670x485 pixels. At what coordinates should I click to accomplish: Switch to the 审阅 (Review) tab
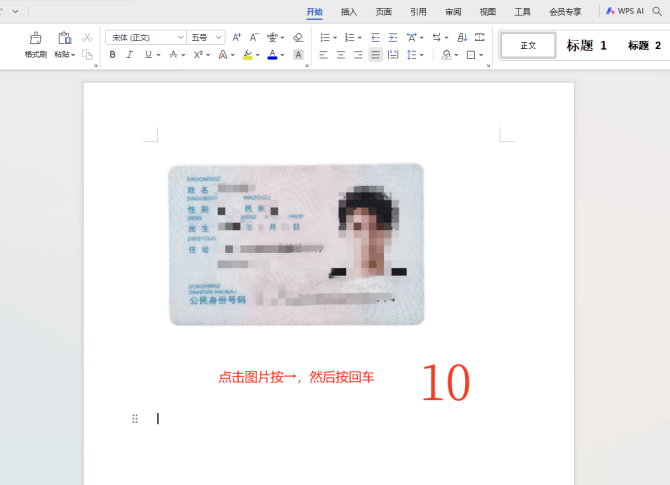pos(453,12)
